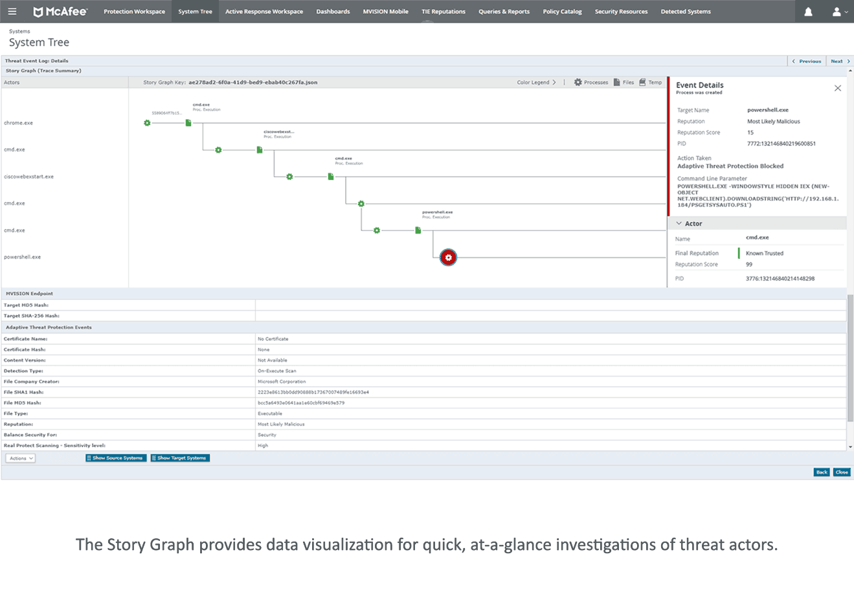Expand the Color Legend
Viewport: 854px width, 616px height.
[536, 82]
